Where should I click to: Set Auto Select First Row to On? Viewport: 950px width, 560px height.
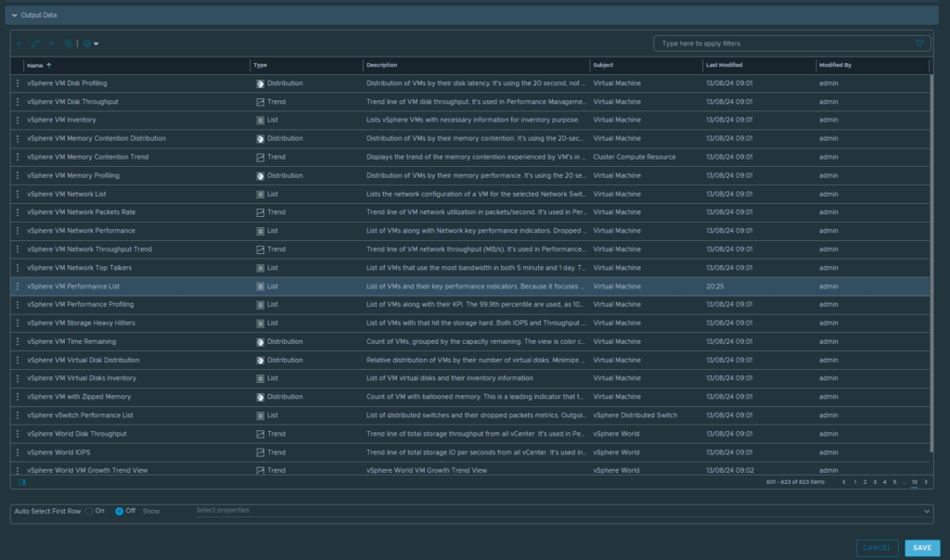[89, 512]
